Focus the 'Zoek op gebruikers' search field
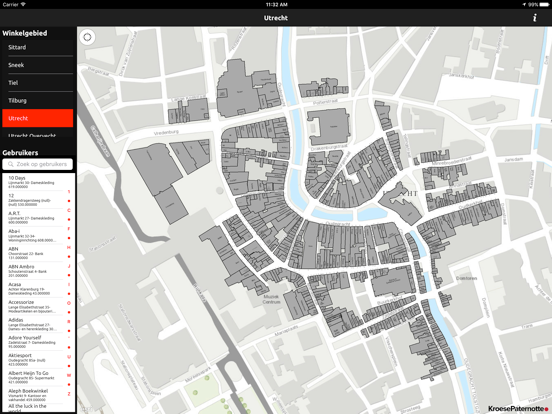The width and height of the screenshot is (552, 414). pyautogui.click(x=38, y=164)
